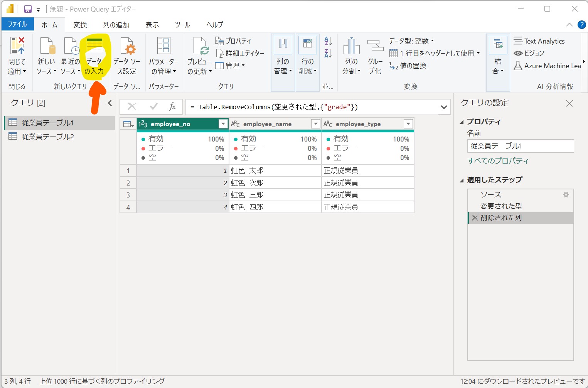The width and height of the screenshot is (588, 388).
Task: Click Azure Machine Learning button
Action: pyautogui.click(x=547, y=66)
